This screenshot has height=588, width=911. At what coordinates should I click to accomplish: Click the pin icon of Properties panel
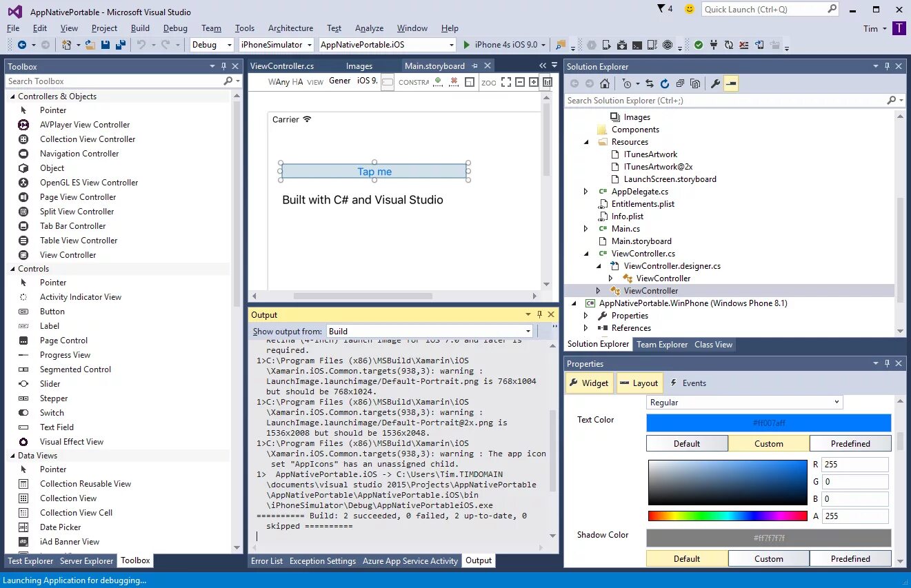[x=886, y=363]
